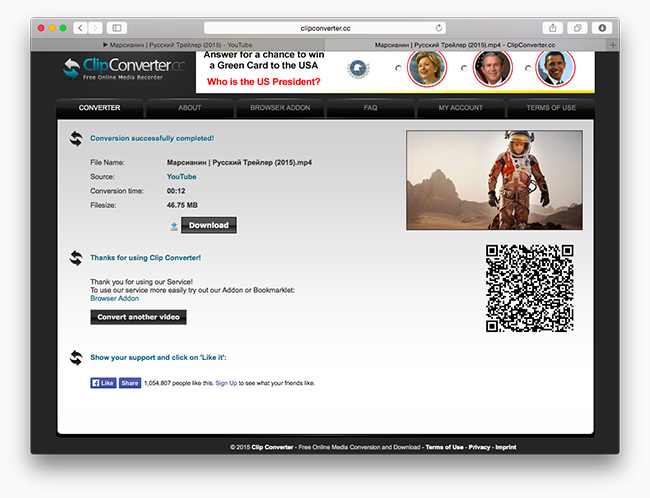Open the YouTube source link

pos(182,177)
